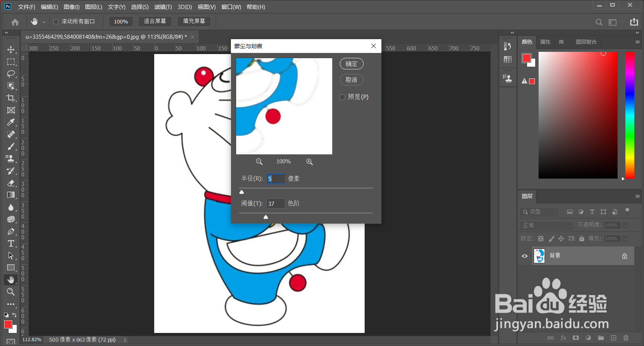Select the Brush tool
644x346 pixels.
point(11,147)
